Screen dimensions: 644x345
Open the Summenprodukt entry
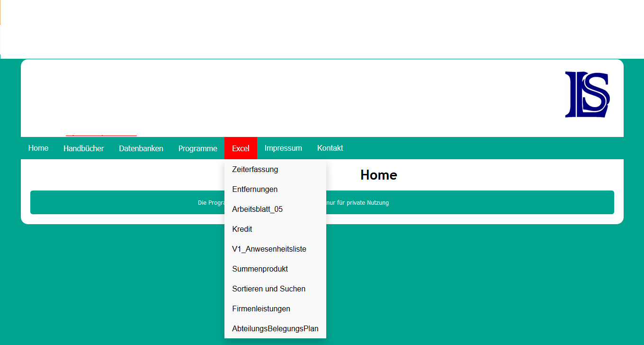pyautogui.click(x=260, y=269)
